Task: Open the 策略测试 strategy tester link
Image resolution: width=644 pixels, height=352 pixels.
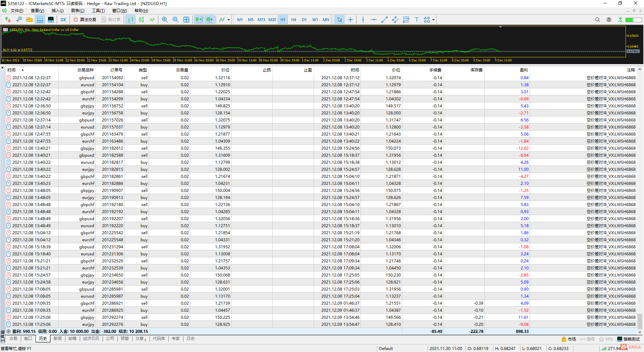Action: click(629, 339)
